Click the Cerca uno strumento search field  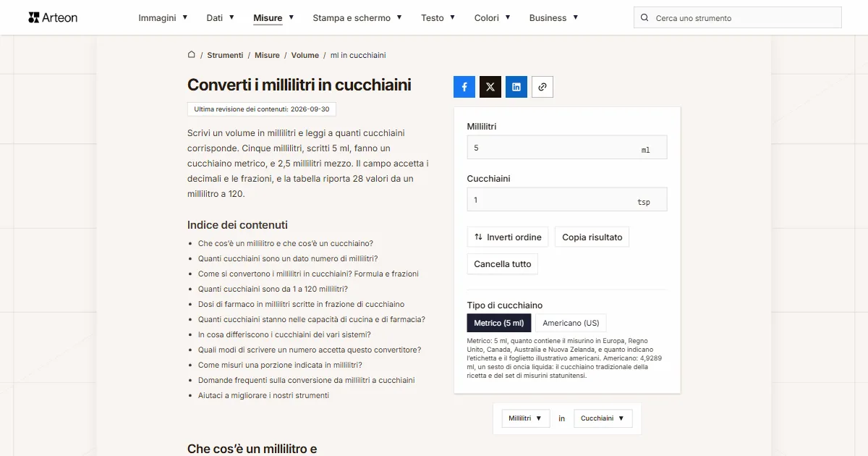tap(738, 18)
